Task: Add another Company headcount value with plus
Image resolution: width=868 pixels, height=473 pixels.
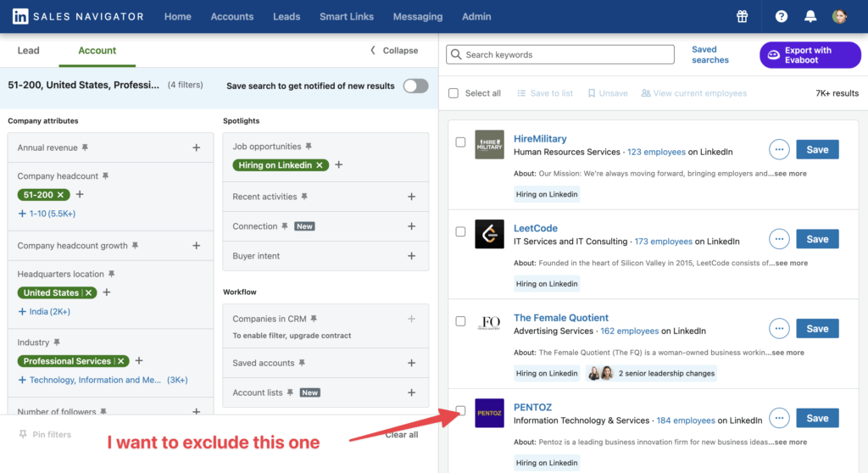Action: click(x=80, y=194)
